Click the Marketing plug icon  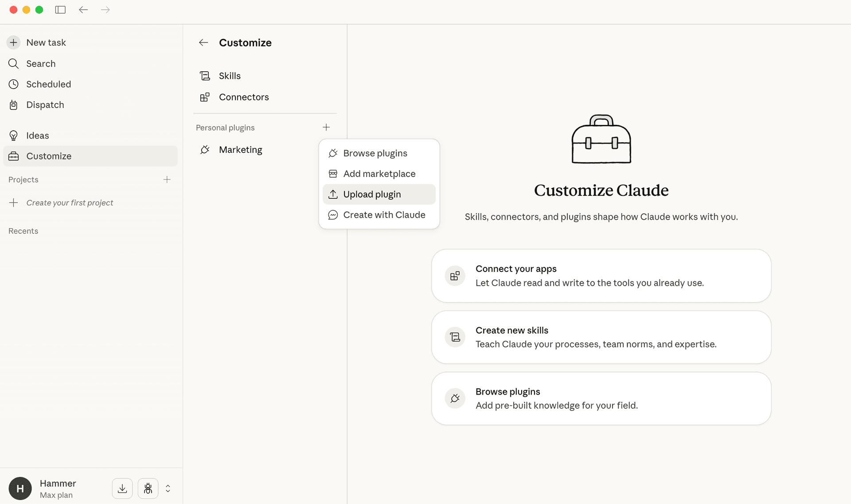click(205, 150)
